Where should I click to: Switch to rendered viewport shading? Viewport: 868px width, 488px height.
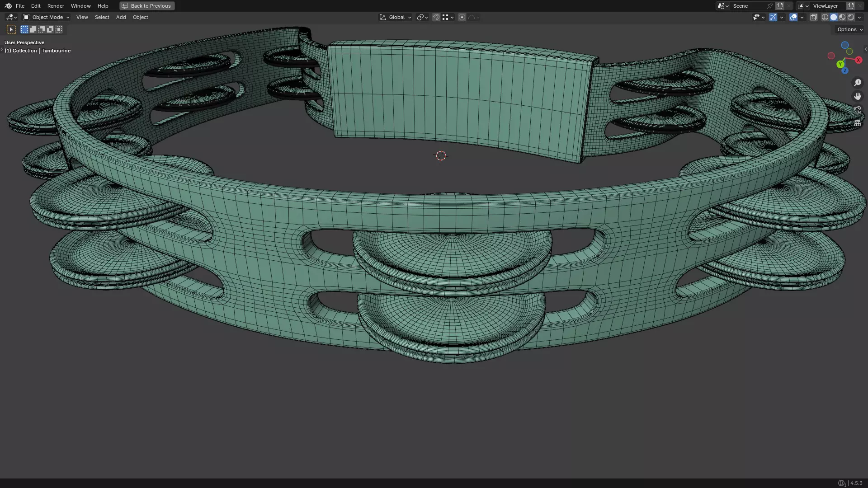pyautogui.click(x=851, y=17)
